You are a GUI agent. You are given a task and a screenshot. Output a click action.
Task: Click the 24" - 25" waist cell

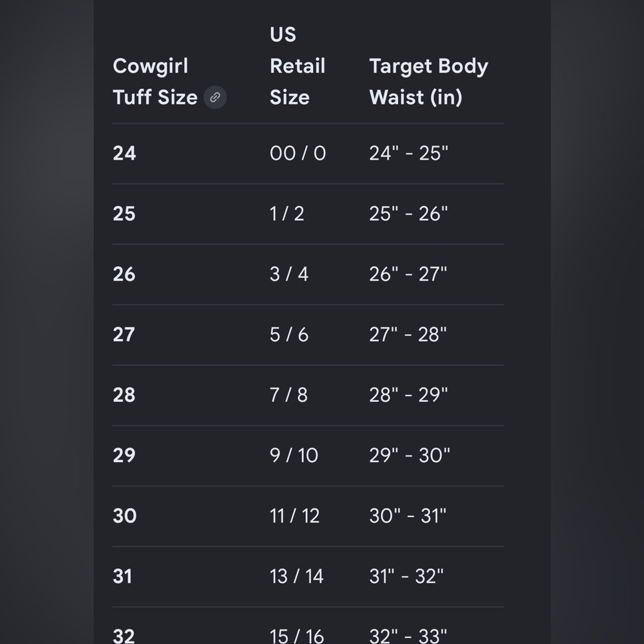point(409,153)
